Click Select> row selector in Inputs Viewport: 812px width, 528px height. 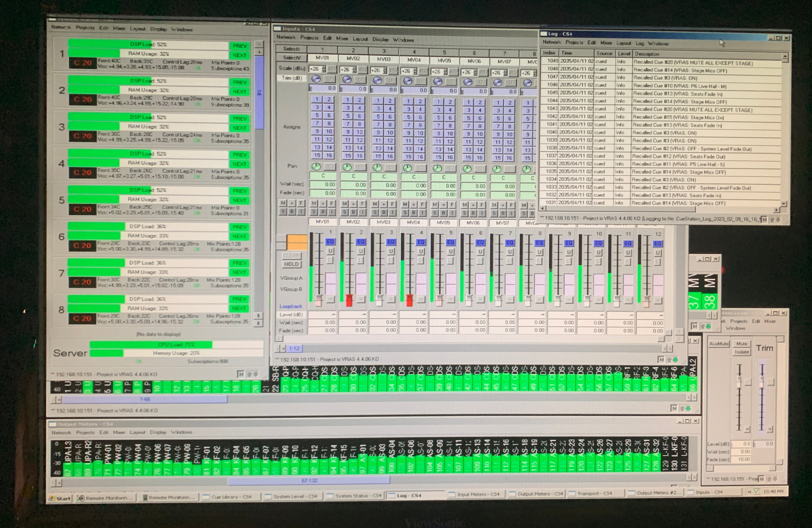[291, 49]
